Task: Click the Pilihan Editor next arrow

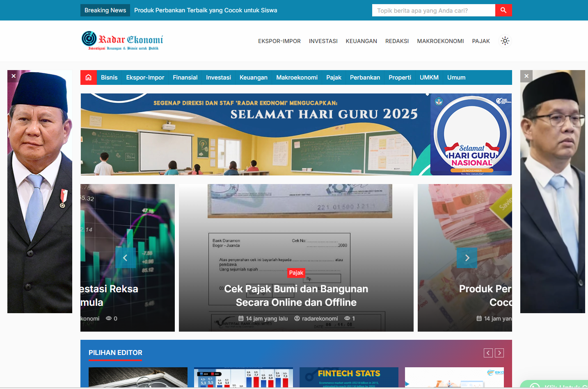Action: click(499, 353)
